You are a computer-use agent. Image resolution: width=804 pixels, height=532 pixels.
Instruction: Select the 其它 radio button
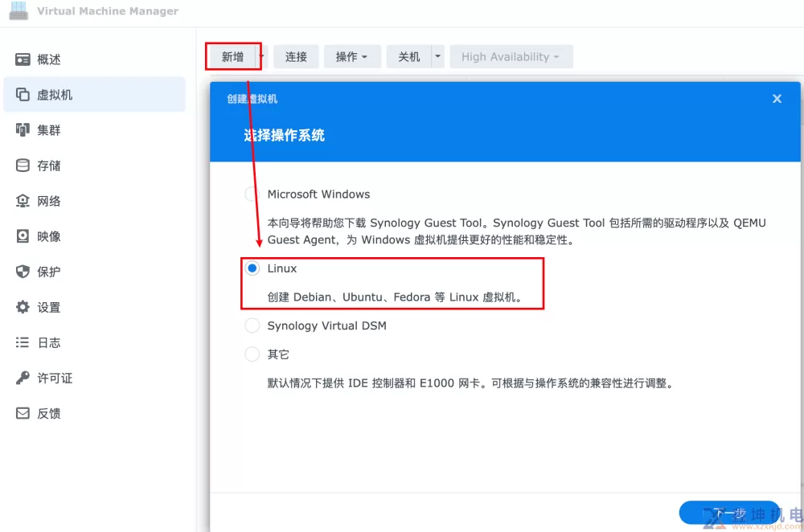252,354
